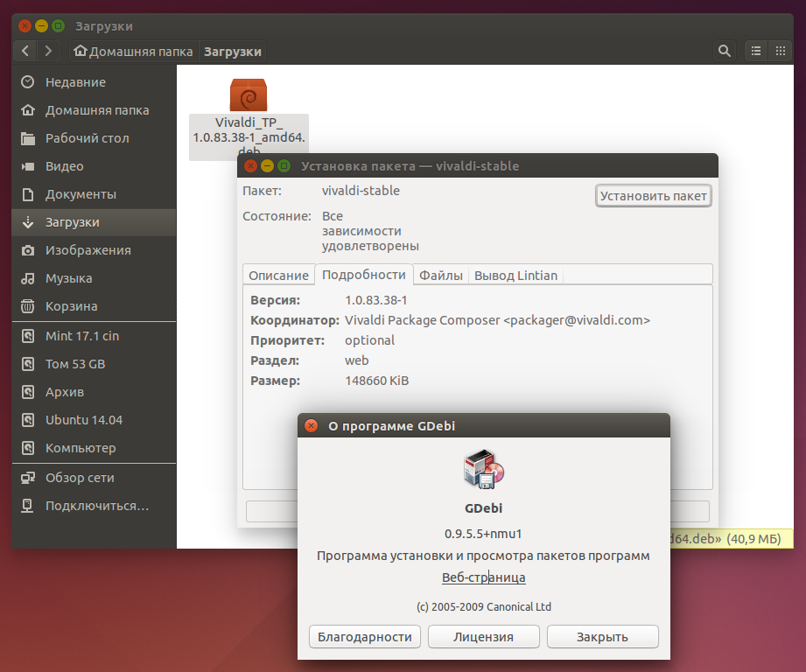Switch Files to grid view
Image resolution: width=806 pixels, height=672 pixels.
[x=781, y=51]
